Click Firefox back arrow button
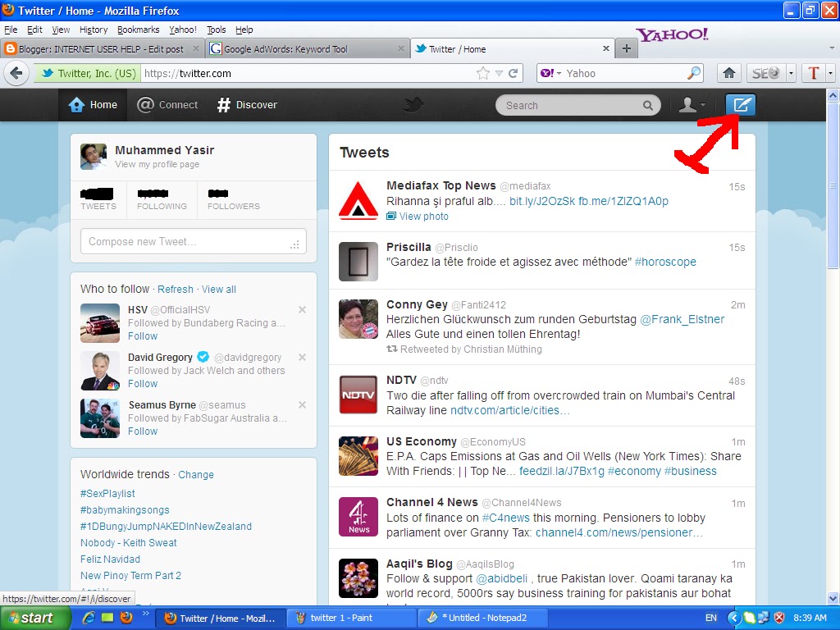 pyautogui.click(x=16, y=73)
